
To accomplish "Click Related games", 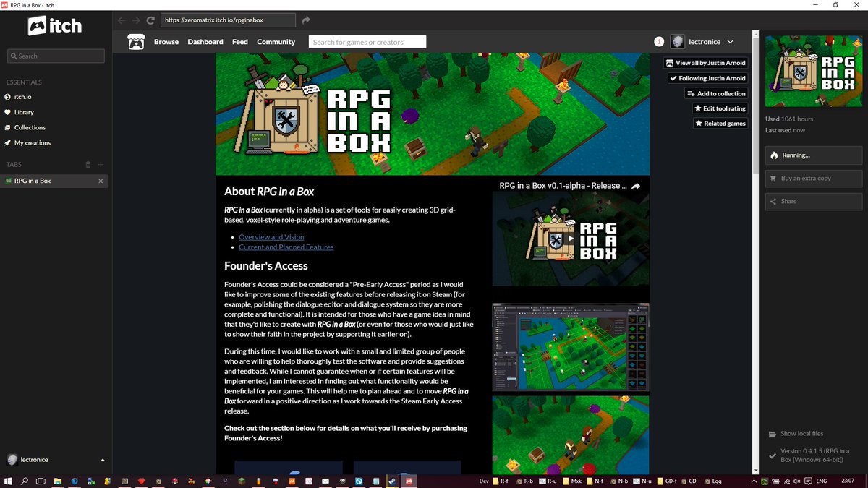I will tap(720, 124).
